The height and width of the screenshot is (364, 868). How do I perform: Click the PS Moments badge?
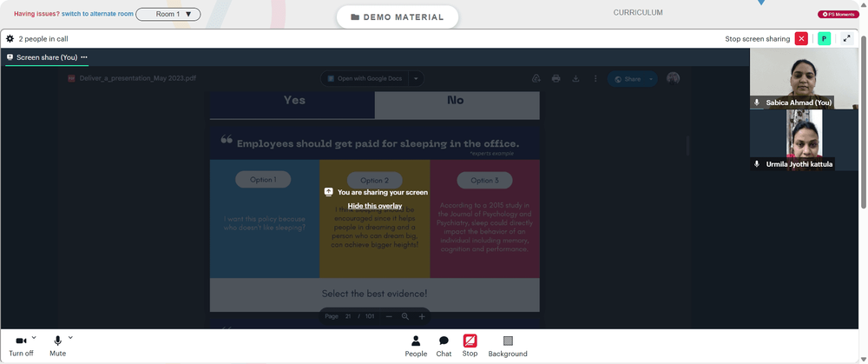(x=838, y=14)
